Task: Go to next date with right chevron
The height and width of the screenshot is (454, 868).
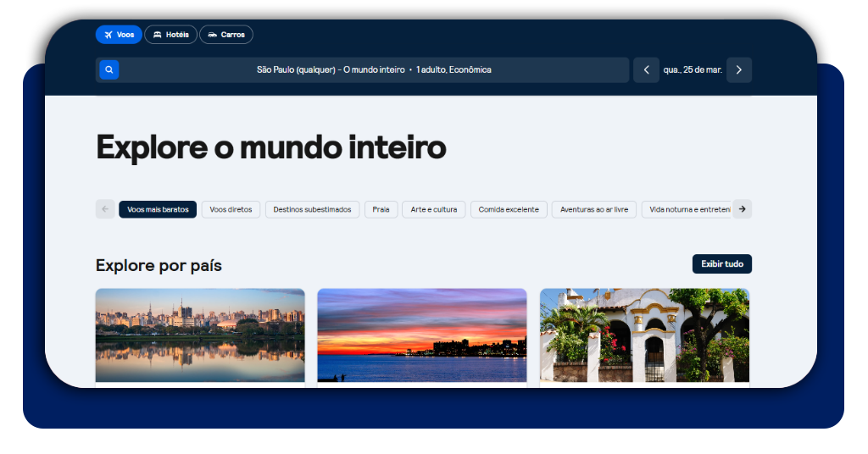Action: click(x=739, y=69)
